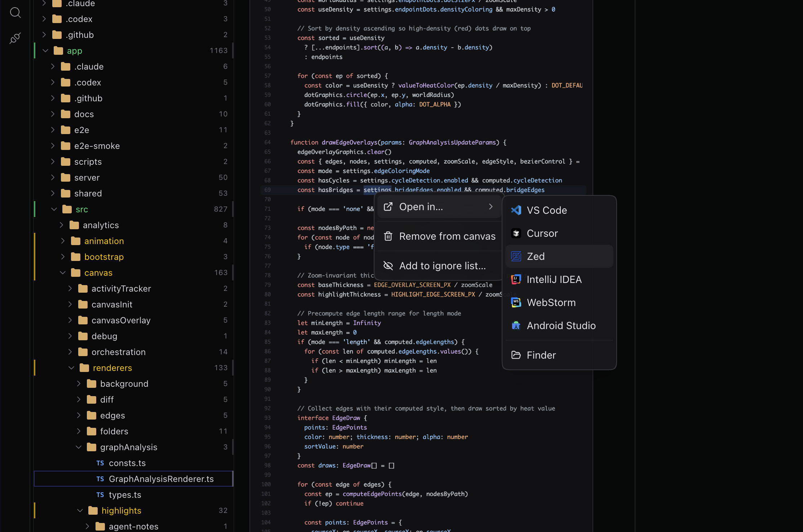Collapse the src folder

tap(54, 209)
